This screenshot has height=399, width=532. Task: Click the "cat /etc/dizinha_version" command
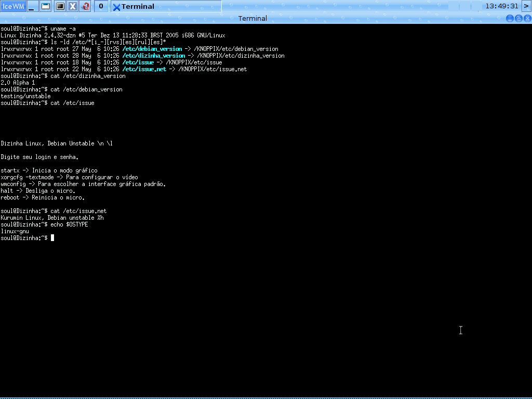click(88, 76)
